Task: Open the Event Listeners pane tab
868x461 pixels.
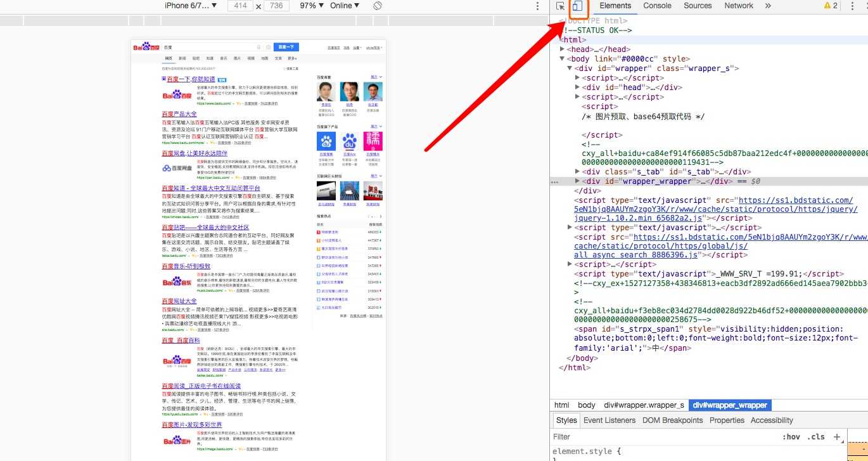Action: [610, 420]
